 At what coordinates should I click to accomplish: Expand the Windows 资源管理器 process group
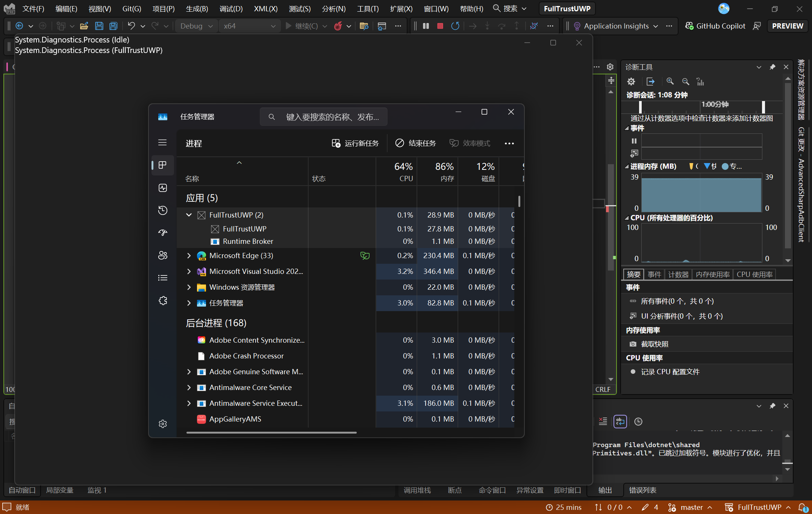189,287
